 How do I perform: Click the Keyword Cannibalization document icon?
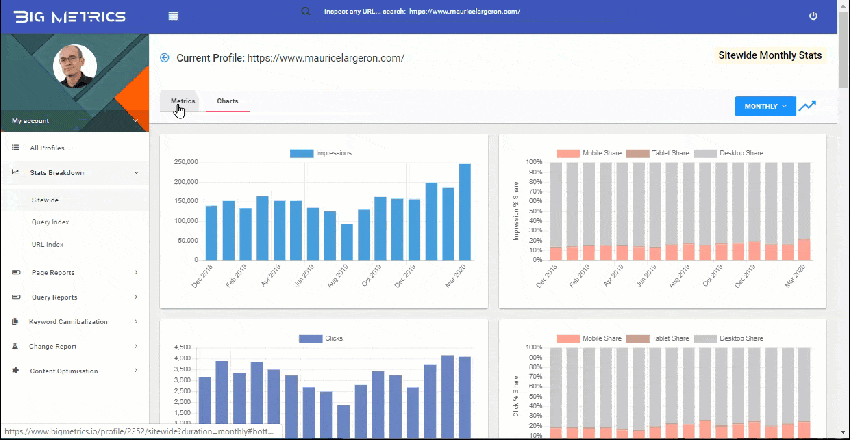coord(15,321)
